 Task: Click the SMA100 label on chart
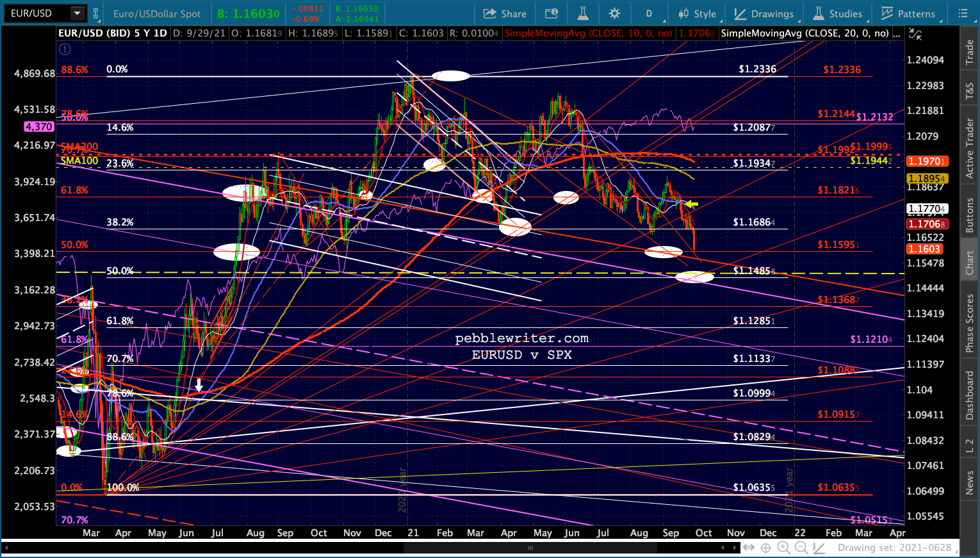(79, 161)
